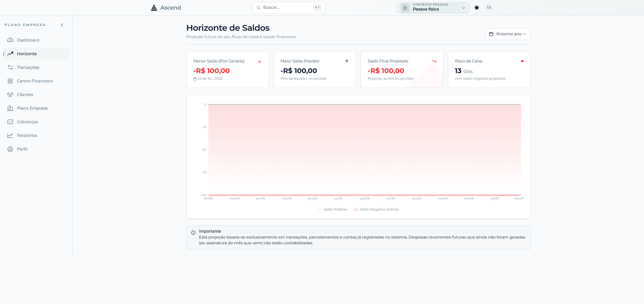The height and width of the screenshot is (304, 644).
Task: Open the Próximo ano period dropdown
Action: pos(507,34)
